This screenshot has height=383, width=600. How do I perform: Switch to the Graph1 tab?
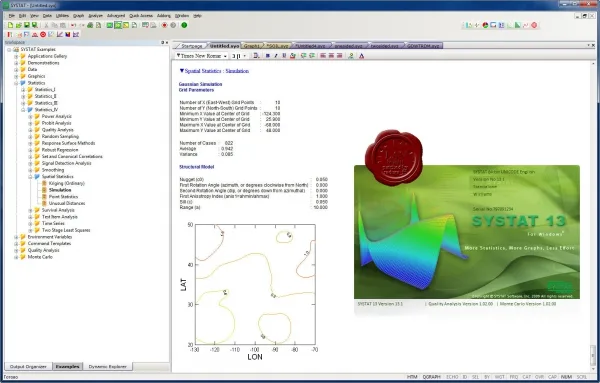coord(252,46)
